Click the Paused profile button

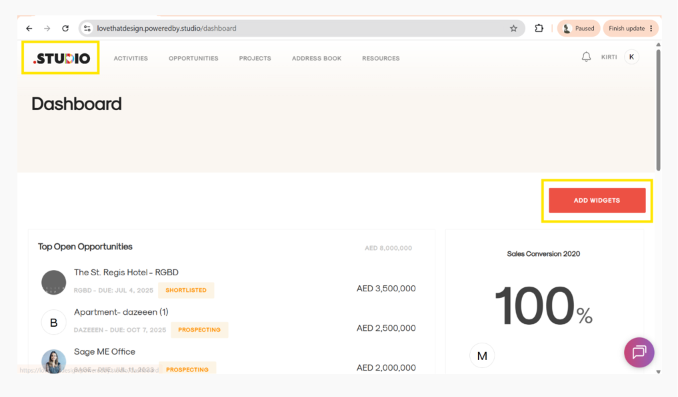(x=579, y=29)
